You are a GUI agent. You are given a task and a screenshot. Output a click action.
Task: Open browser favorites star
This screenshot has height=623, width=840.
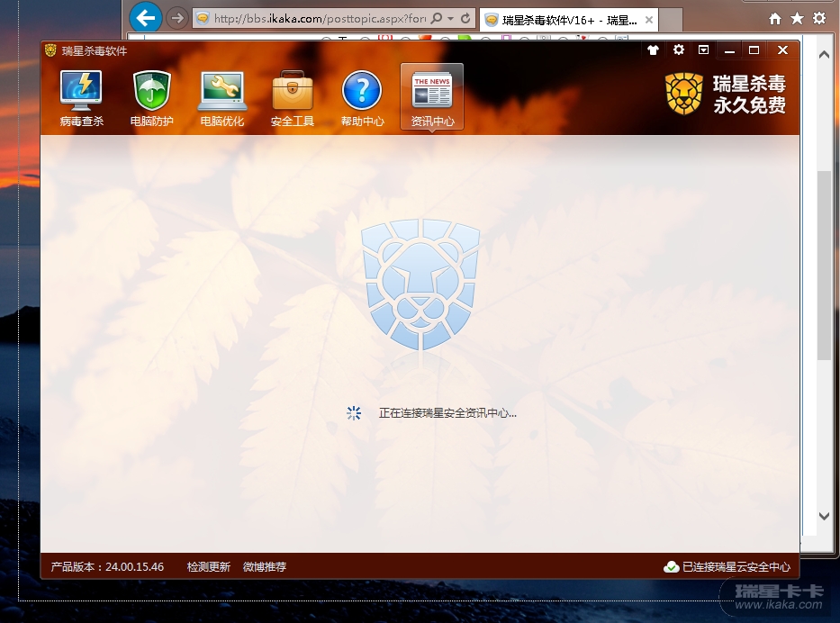(x=797, y=19)
